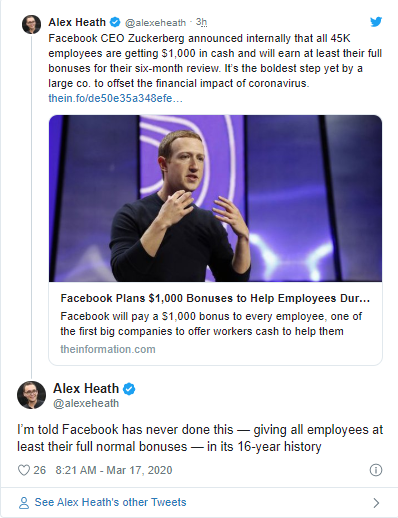Open the tweet info circle icon
This screenshot has height=518, width=398.
coord(376,470)
